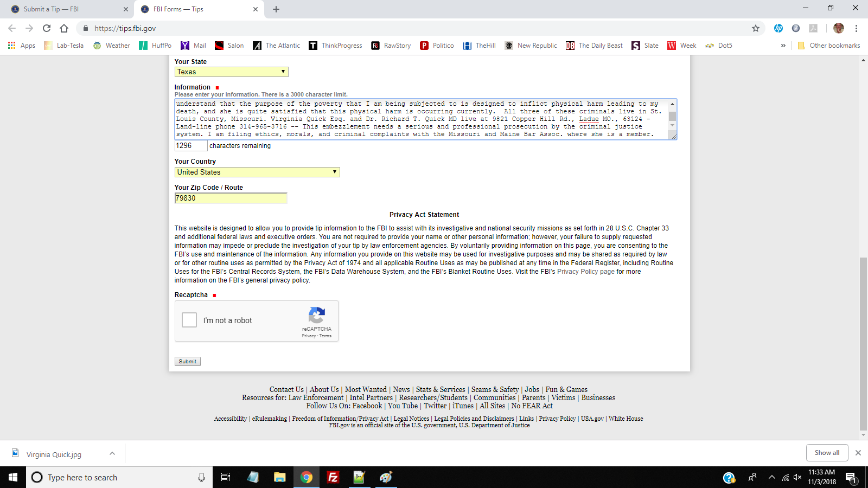This screenshot has width=868, height=488.
Task: Submit the tip form
Action: tap(187, 361)
